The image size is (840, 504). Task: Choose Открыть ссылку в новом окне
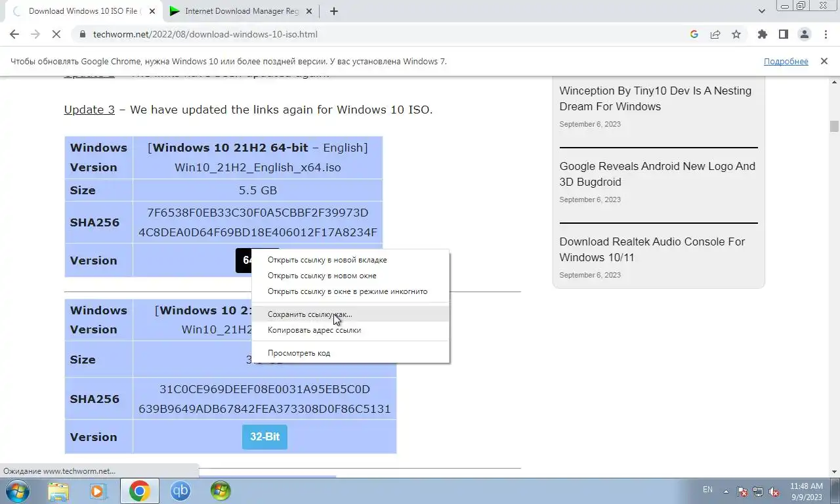pos(351,276)
